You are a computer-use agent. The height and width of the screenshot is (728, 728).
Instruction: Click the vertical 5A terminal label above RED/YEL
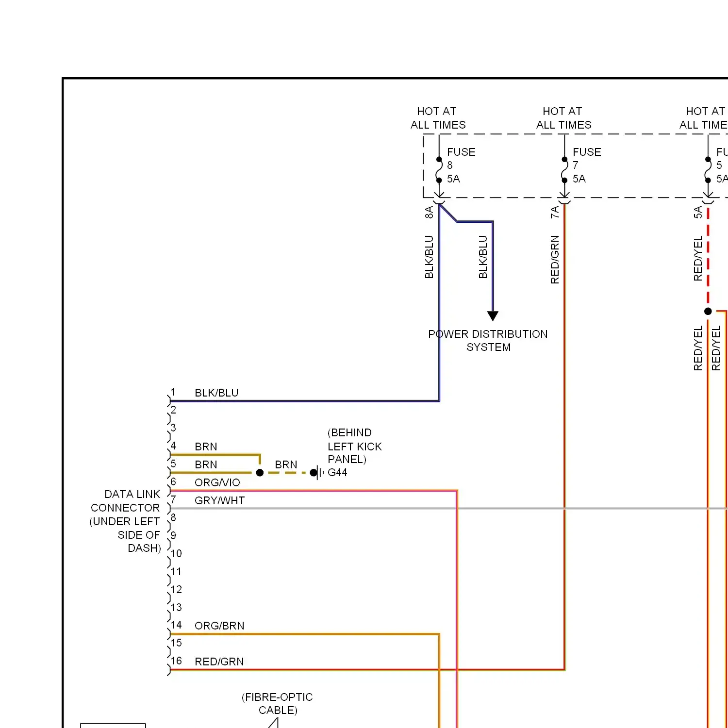click(698, 212)
